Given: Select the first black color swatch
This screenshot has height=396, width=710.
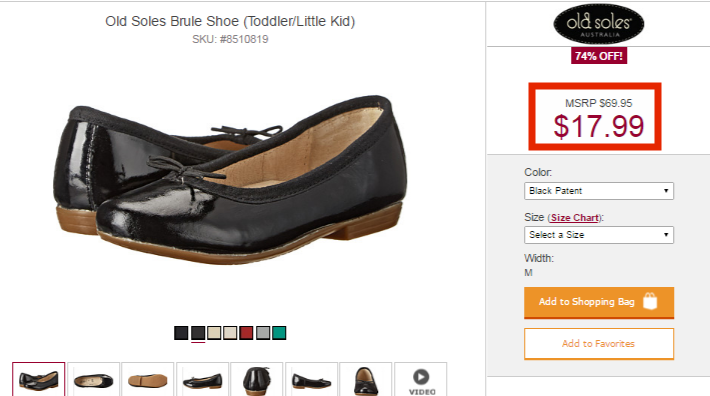Looking at the screenshot, I should 181,333.
